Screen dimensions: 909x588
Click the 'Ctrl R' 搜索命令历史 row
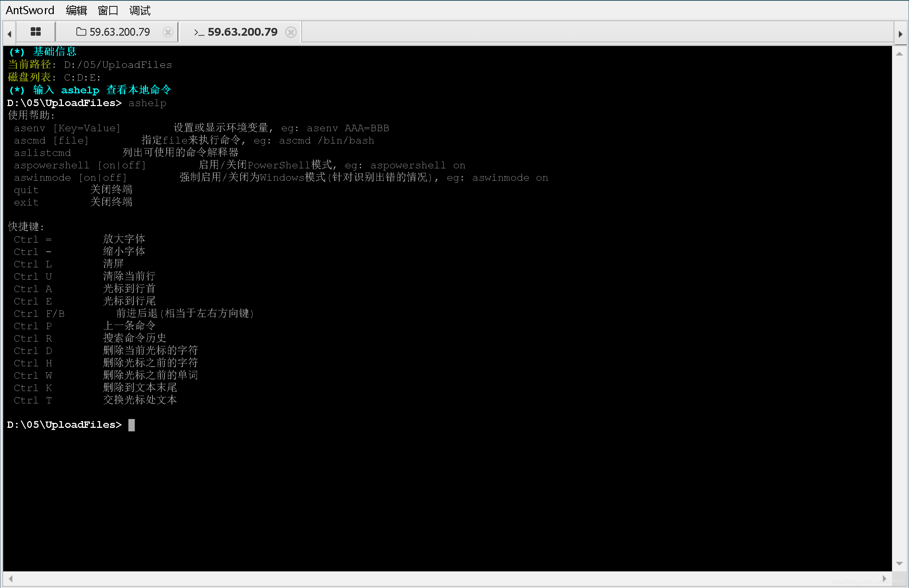point(90,338)
